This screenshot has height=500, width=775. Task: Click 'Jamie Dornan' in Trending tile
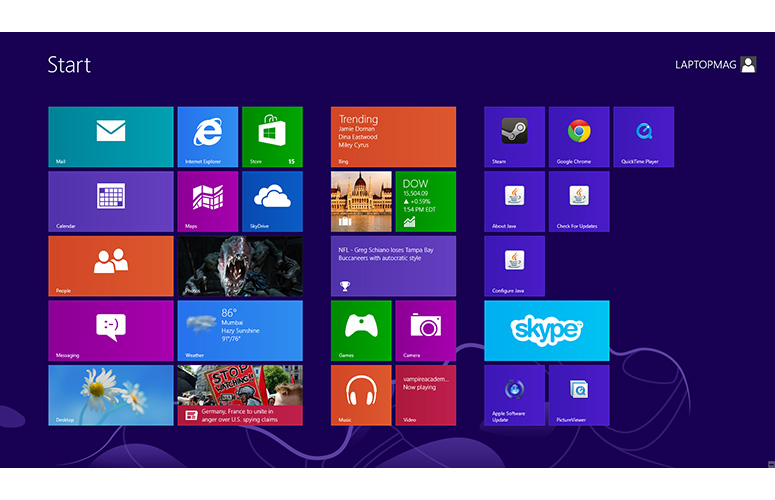357,129
